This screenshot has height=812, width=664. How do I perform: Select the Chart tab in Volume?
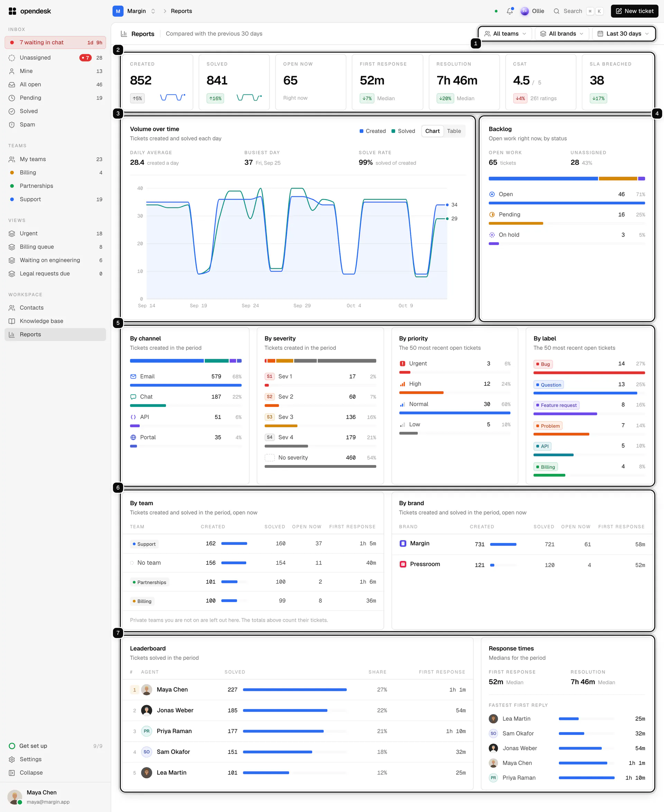[x=432, y=131]
